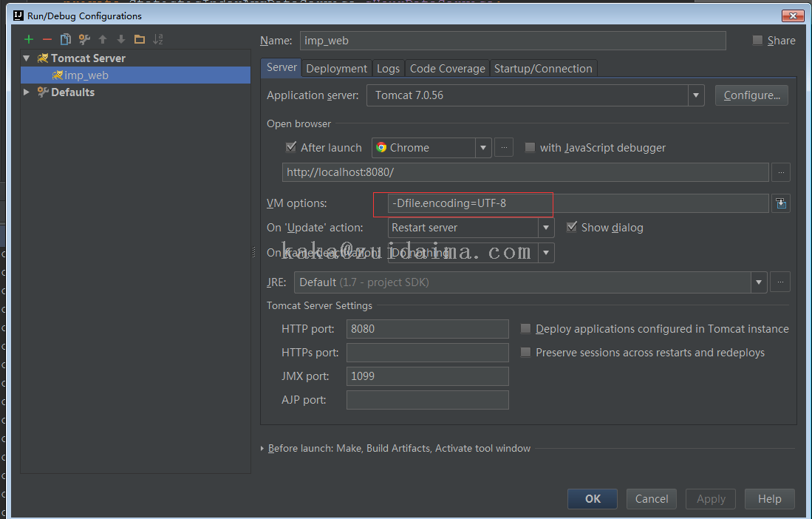Copy the selected configuration
This screenshot has height=519, width=812.
tap(65, 39)
